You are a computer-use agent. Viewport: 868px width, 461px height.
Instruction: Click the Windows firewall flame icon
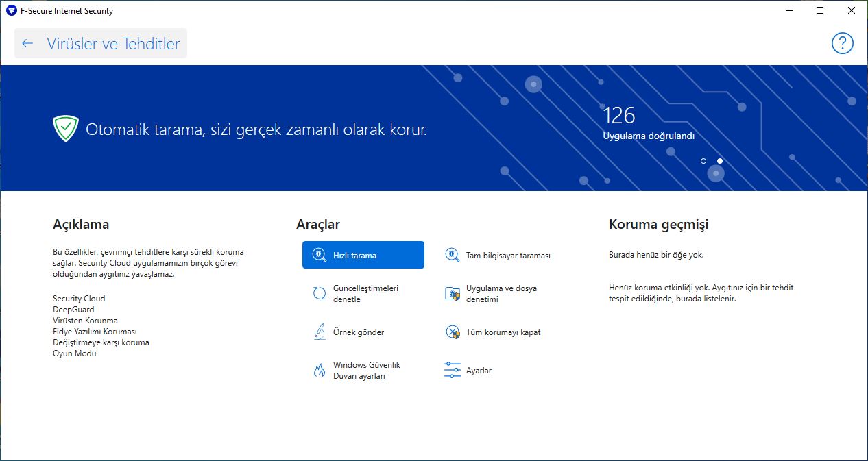(319, 370)
